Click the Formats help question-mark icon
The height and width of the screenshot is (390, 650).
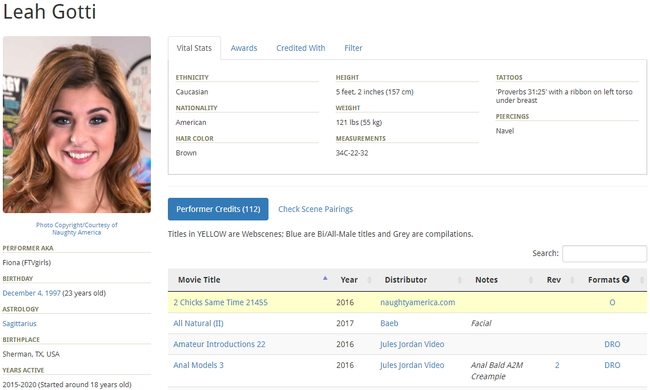[626, 279]
